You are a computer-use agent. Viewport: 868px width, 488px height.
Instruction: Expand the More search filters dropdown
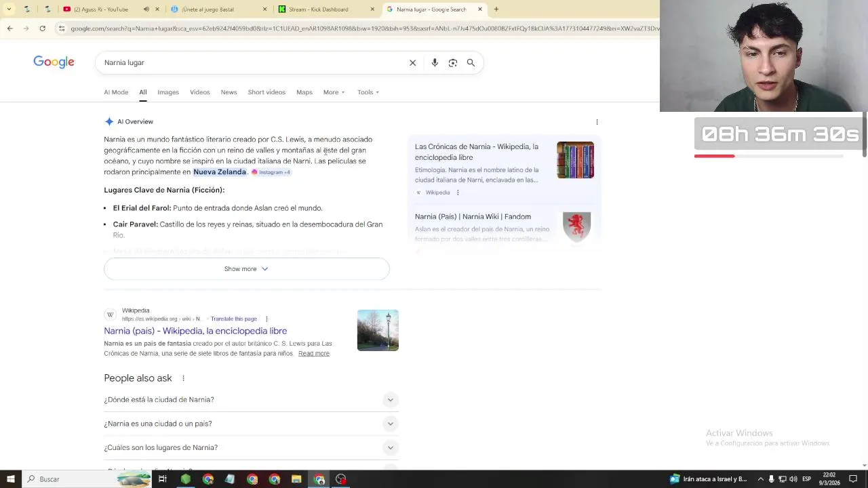tap(334, 92)
